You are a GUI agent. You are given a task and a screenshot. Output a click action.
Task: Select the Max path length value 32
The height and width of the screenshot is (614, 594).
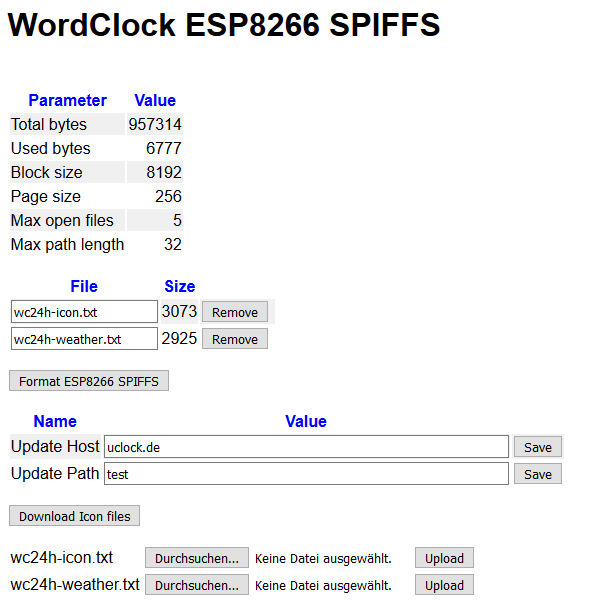[173, 244]
